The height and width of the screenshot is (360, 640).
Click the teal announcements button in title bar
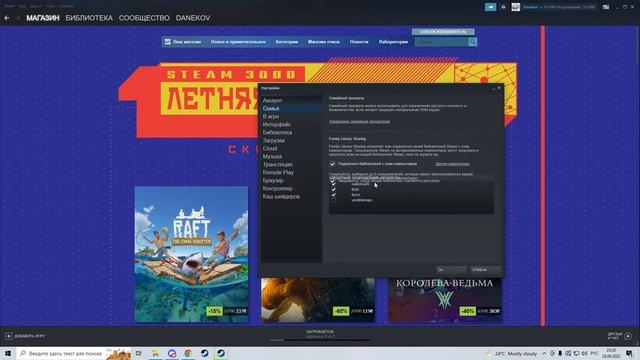491,7
